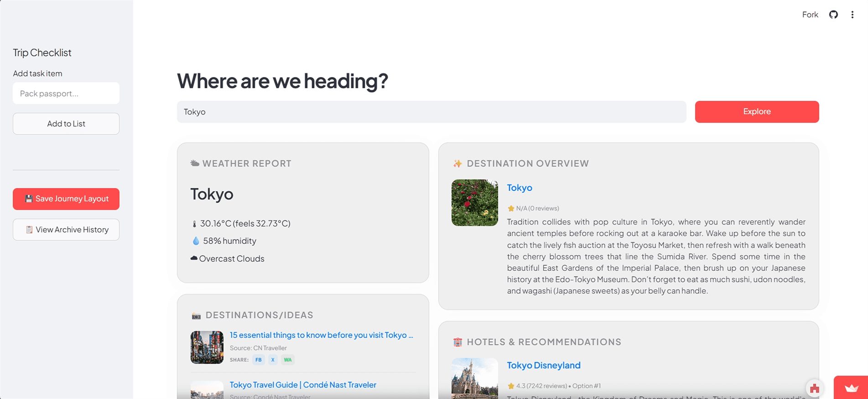This screenshot has height=399, width=868.
Task: Click the Trip Checklist heading
Action: [x=42, y=52]
